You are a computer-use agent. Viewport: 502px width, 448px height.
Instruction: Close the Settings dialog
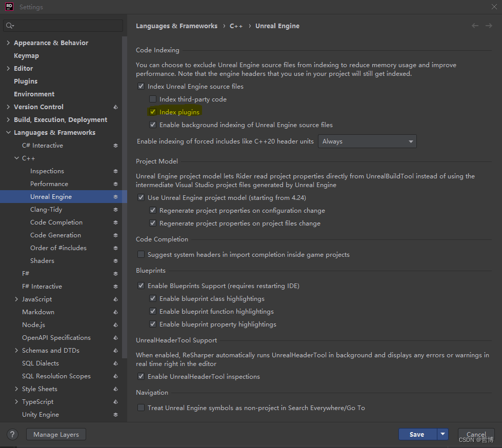pos(494,7)
